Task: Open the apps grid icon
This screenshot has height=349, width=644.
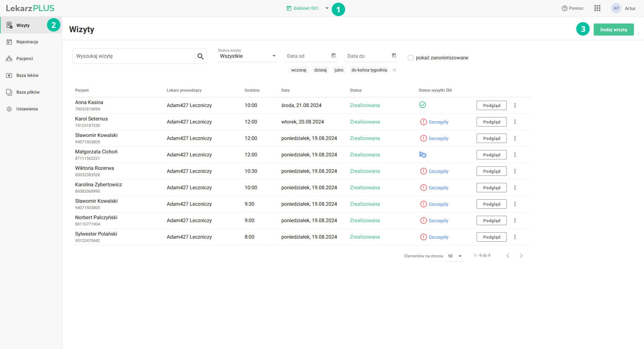Action: click(x=597, y=8)
